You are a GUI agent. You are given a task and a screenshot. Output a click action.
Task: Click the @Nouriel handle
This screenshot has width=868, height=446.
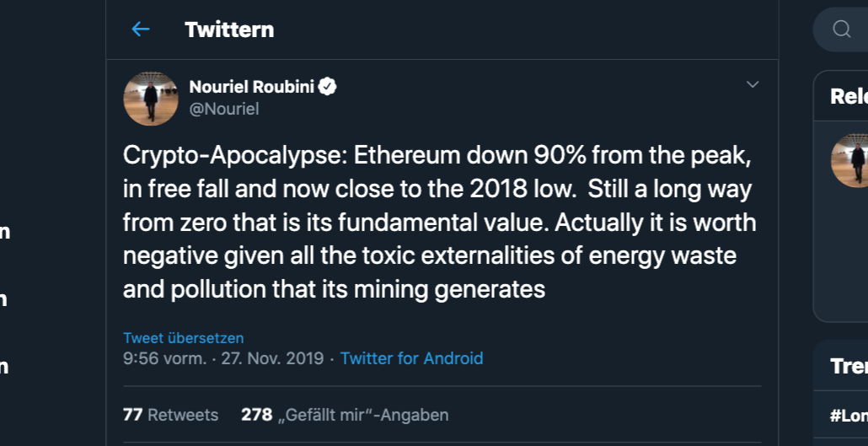[x=224, y=109]
